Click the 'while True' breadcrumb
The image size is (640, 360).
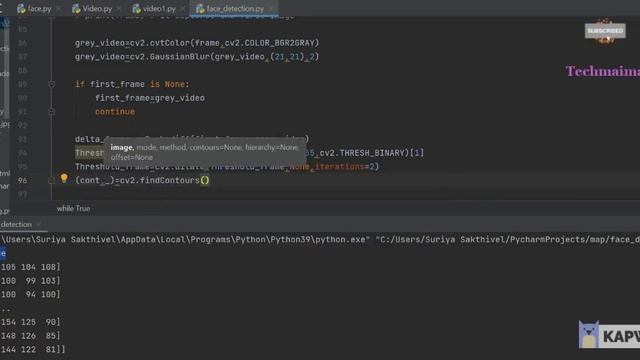click(x=73, y=209)
